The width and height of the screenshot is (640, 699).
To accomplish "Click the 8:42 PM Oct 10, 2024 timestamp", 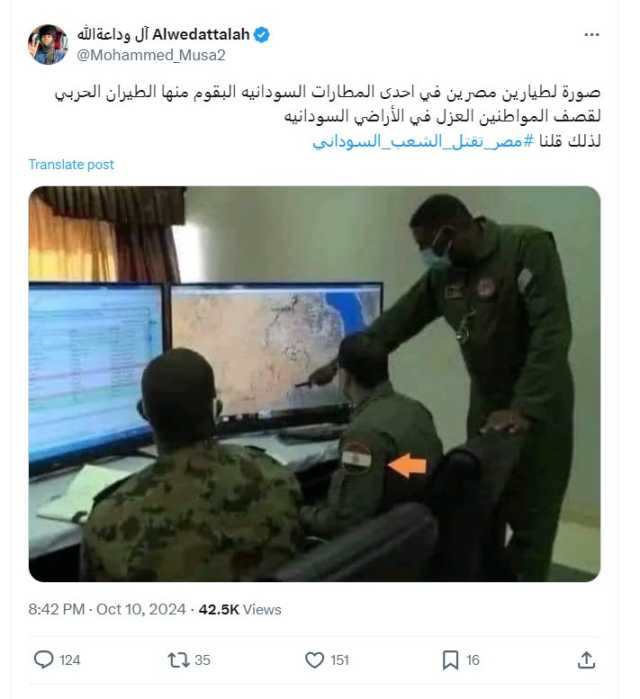I will [107, 609].
